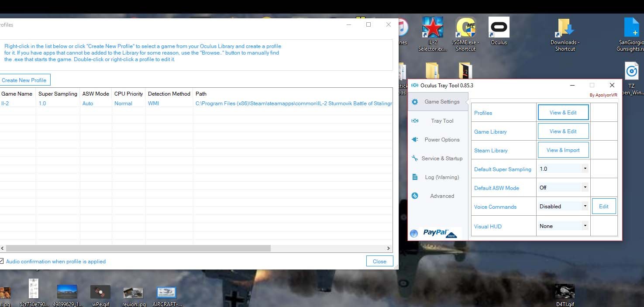Click the globe icon beside the PayPal logo

point(414,233)
